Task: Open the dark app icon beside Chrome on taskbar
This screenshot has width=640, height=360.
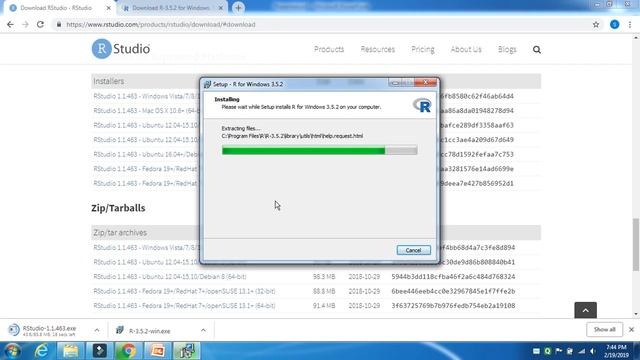Action: coord(99,351)
